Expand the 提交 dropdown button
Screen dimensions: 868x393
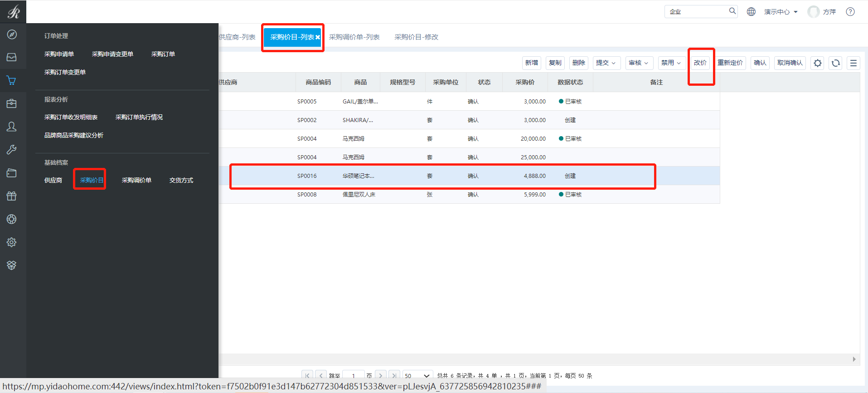[606, 63]
